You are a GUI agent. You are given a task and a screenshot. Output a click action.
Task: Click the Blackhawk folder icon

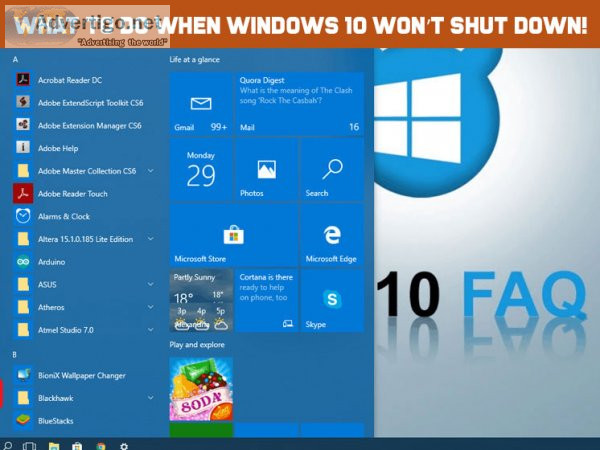pyautogui.click(x=23, y=398)
